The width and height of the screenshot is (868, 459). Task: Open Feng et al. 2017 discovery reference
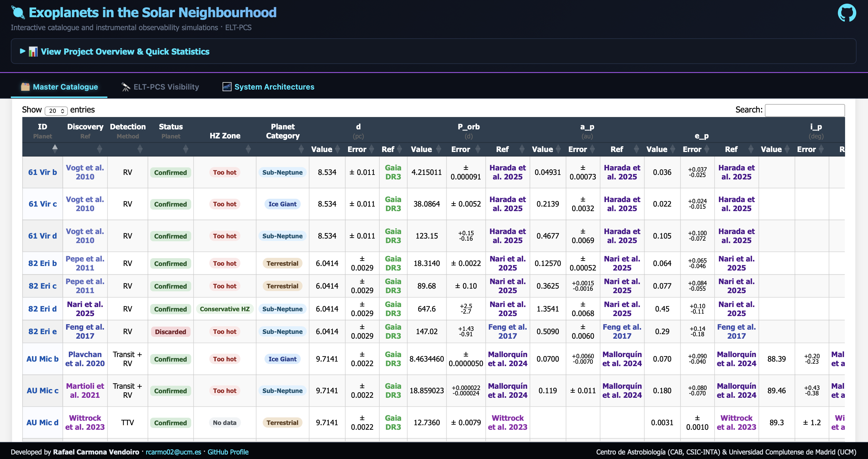click(x=85, y=331)
